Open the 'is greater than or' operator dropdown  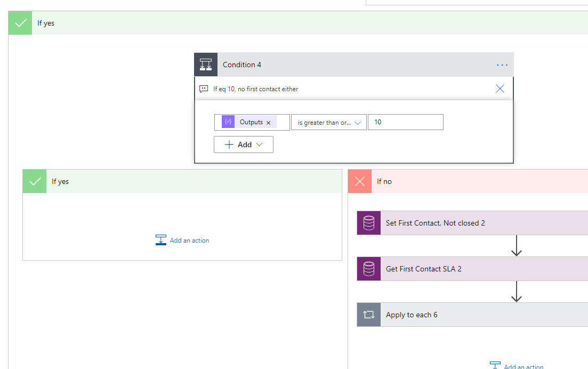point(328,122)
